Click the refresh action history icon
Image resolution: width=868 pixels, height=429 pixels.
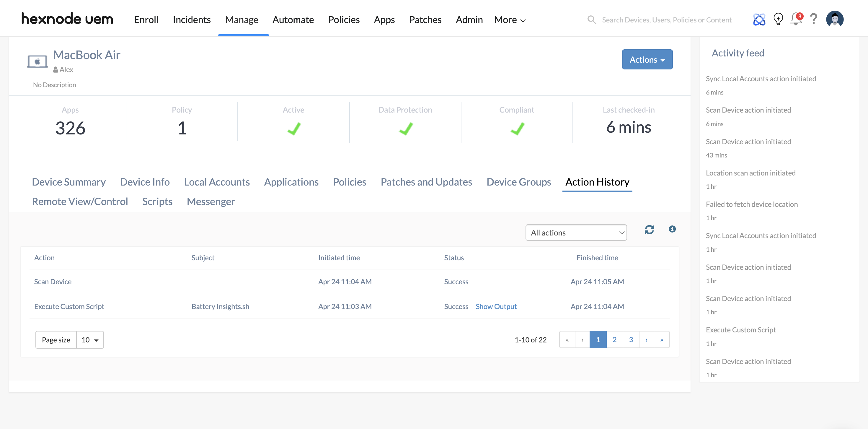tap(649, 230)
